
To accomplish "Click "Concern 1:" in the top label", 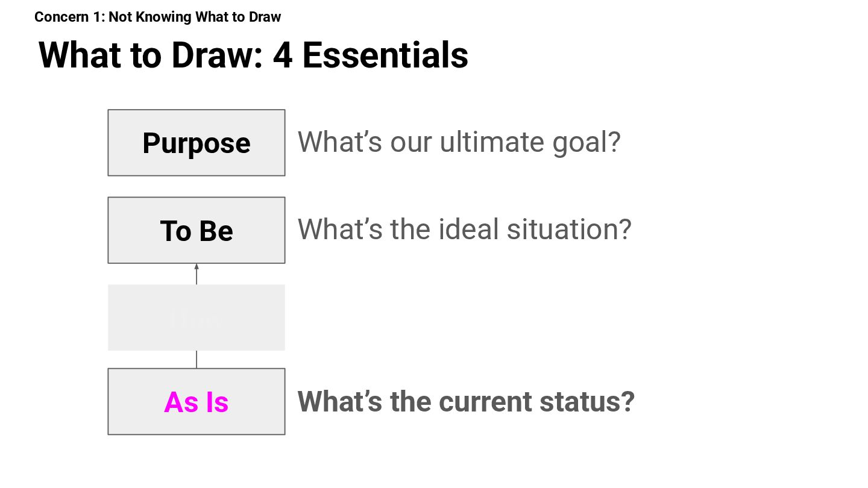I will [x=70, y=17].
